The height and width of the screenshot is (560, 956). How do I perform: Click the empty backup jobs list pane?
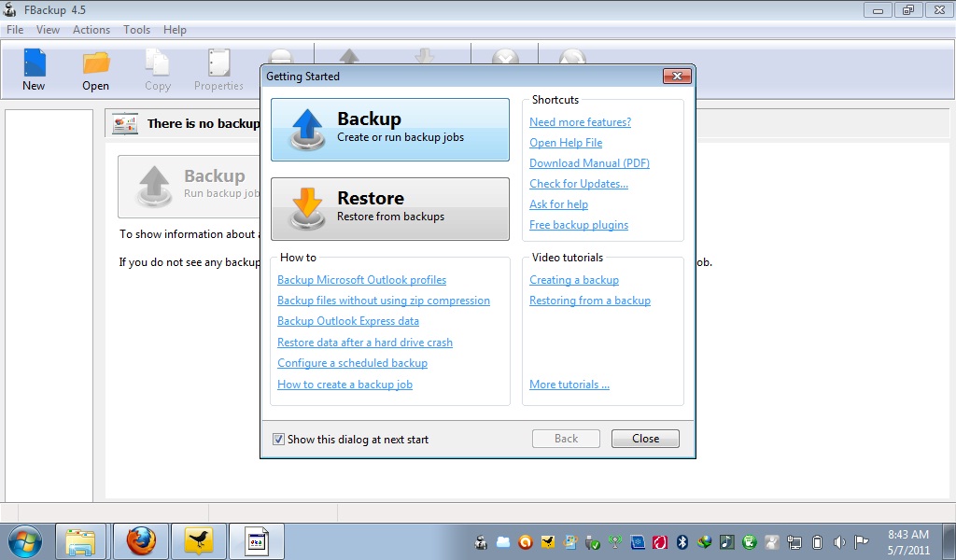49,304
